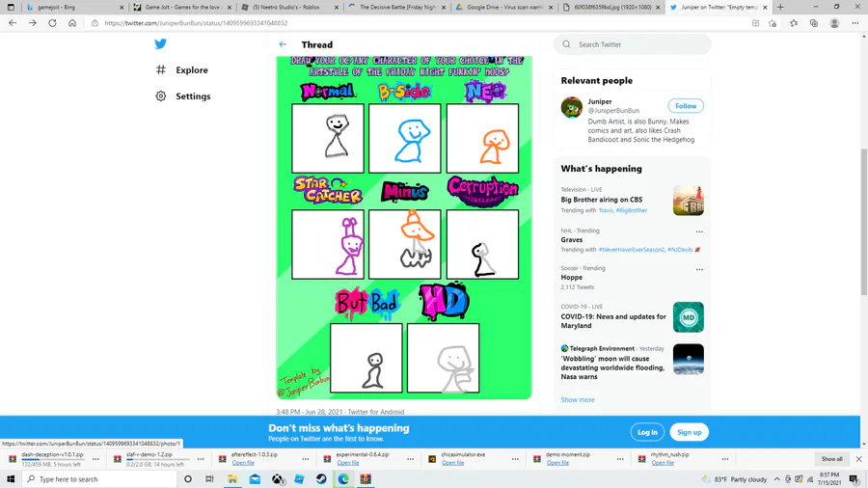Viewport: 868px width, 488px height.
Task: Open WinRAR from the taskbar
Action: click(x=366, y=479)
